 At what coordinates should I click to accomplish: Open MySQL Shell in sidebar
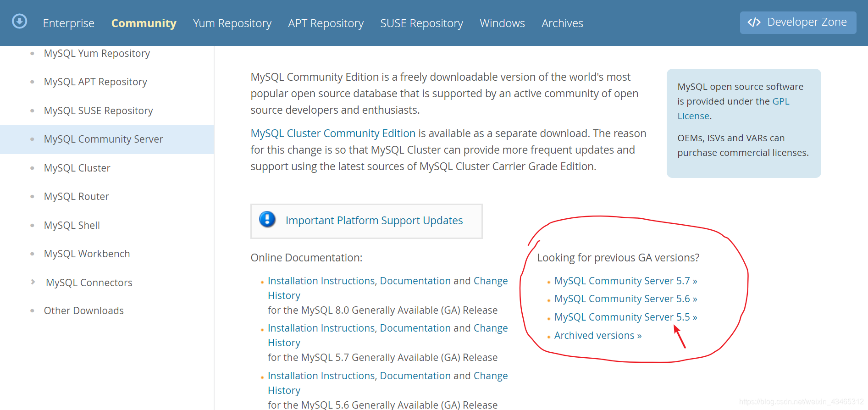(72, 226)
